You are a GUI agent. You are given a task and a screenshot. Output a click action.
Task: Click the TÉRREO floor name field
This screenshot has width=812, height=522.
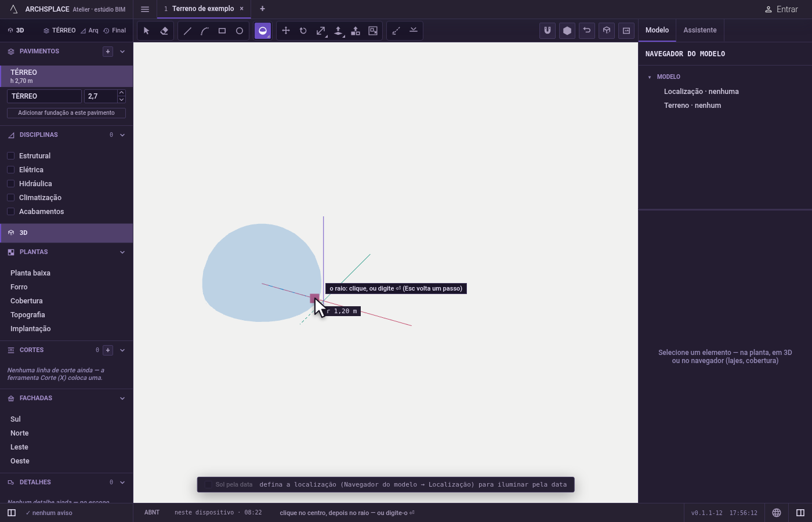44,96
